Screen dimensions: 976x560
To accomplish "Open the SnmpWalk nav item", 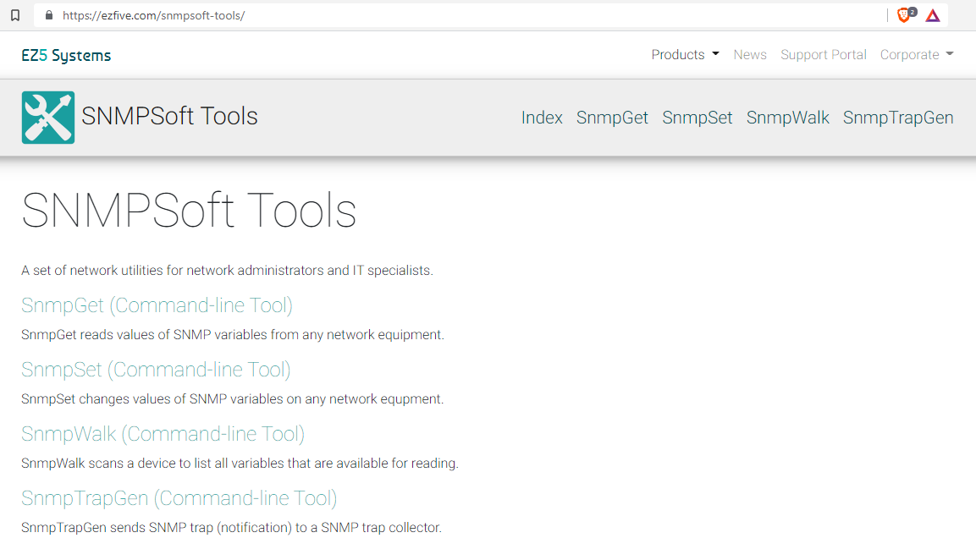I will [787, 118].
